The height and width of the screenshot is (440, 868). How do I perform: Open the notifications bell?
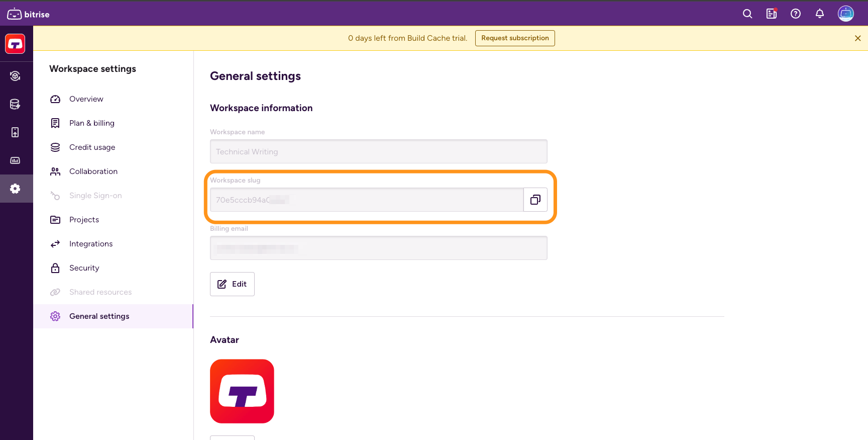(x=820, y=14)
